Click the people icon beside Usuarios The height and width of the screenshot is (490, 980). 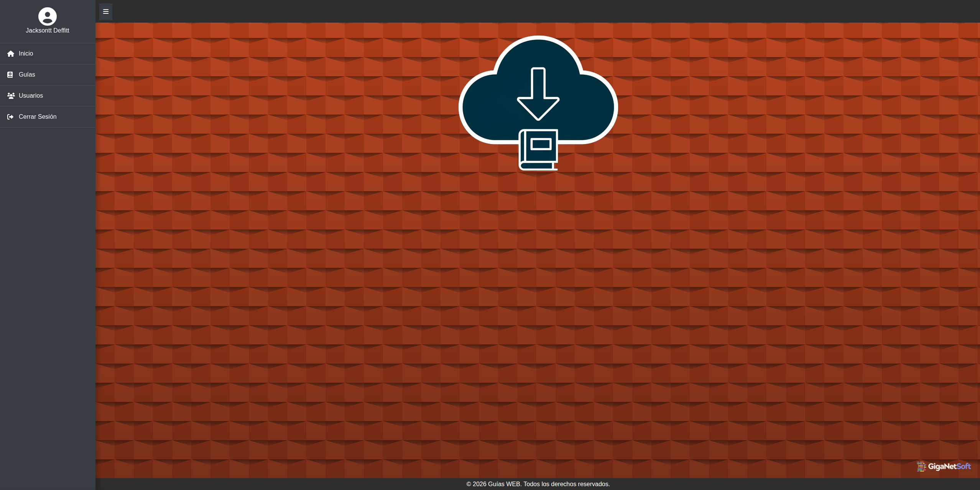[x=11, y=96]
